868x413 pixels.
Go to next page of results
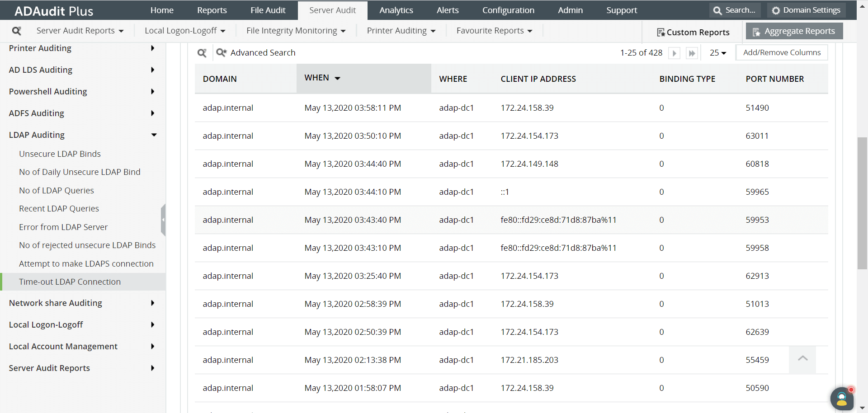tap(674, 53)
